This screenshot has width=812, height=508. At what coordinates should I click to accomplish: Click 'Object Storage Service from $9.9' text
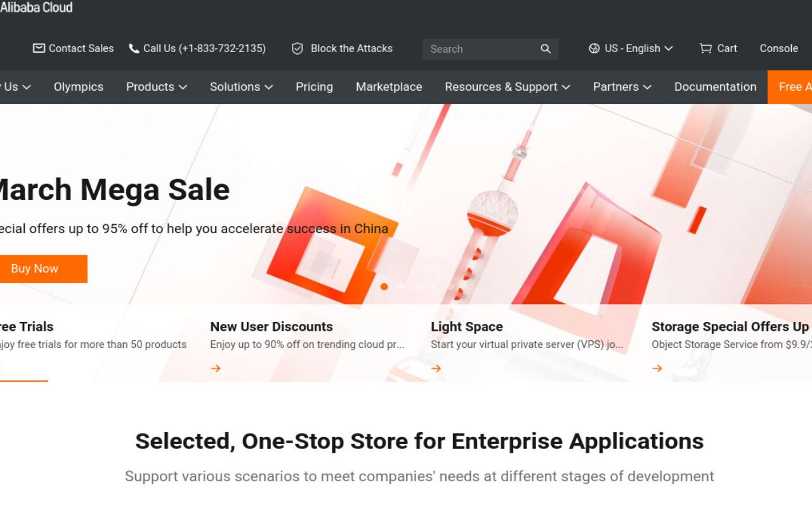(x=731, y=345)
